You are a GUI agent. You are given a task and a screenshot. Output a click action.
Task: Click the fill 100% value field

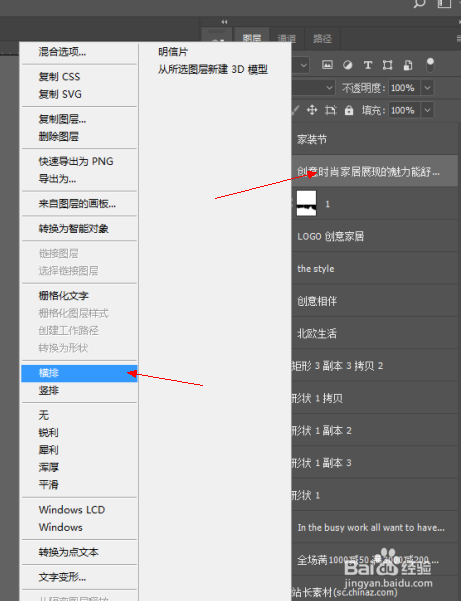click(x=404, y=110)
